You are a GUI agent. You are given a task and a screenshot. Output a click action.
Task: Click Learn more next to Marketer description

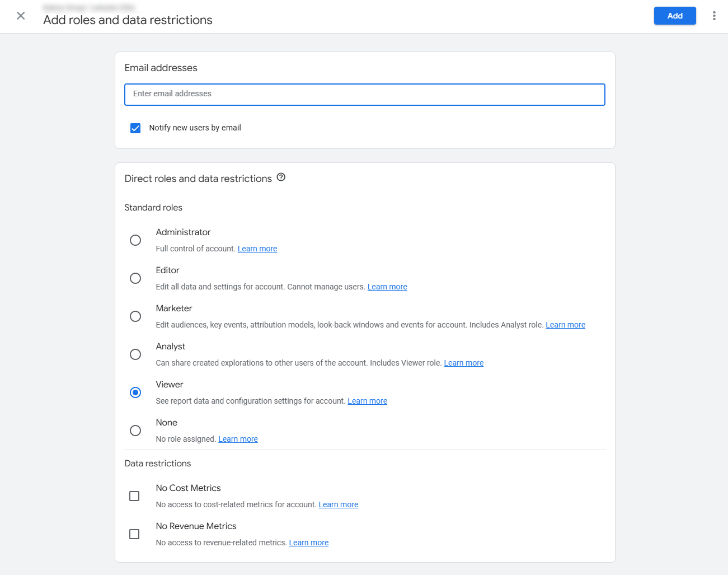point(565,325)
